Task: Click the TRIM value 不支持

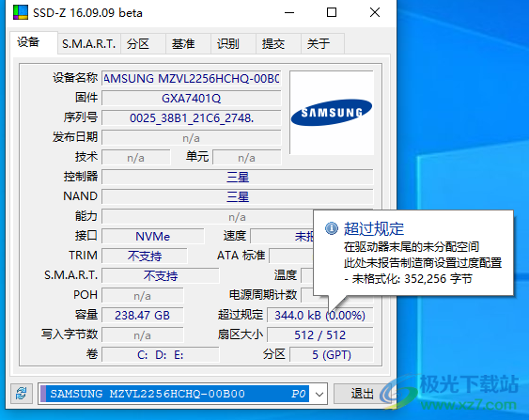Action: 145,256
